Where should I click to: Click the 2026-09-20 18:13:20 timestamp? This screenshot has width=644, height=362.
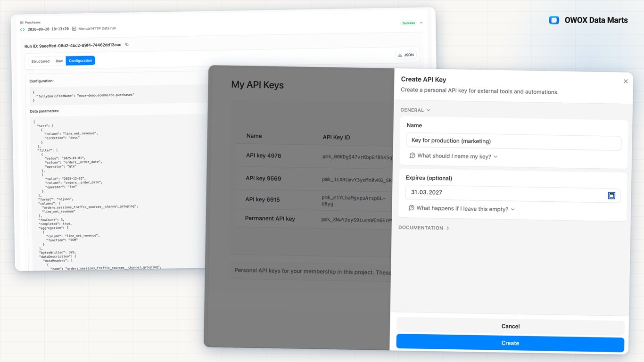(48, 29)
